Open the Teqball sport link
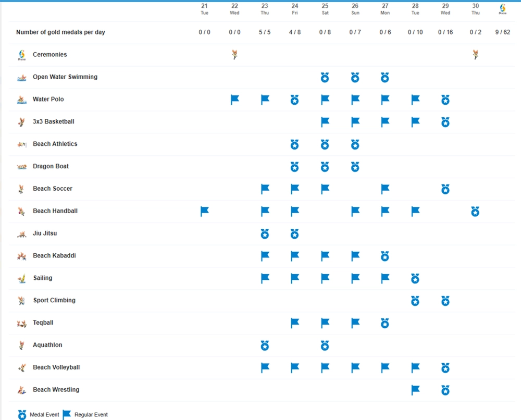This screenshot has width=521, height=420. coord(43,323)
